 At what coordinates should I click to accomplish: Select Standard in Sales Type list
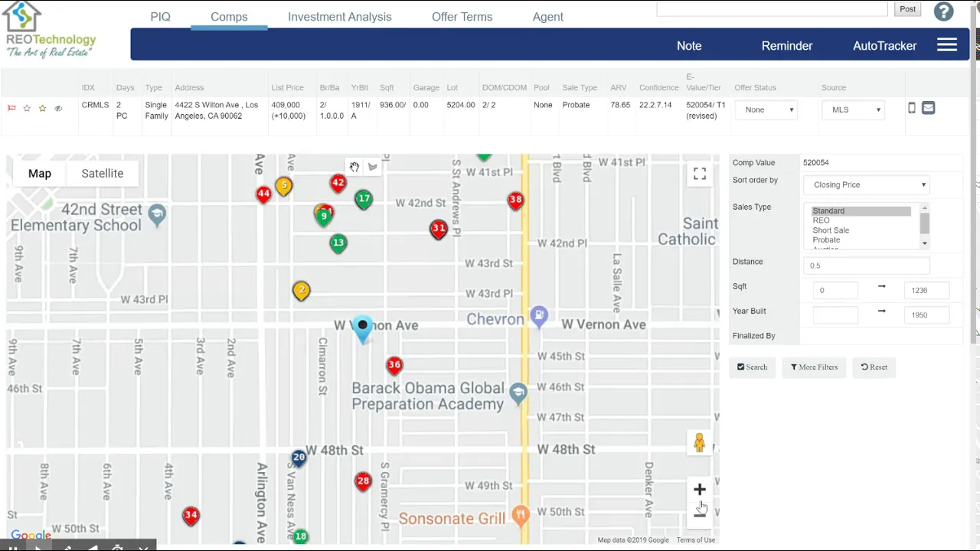(x=861, y=210)
